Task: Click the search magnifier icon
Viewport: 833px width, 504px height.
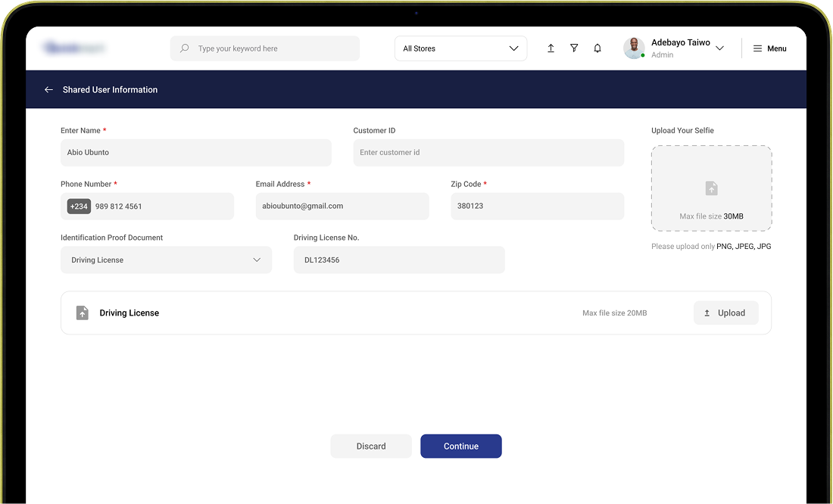Action: tap(184, 48)
